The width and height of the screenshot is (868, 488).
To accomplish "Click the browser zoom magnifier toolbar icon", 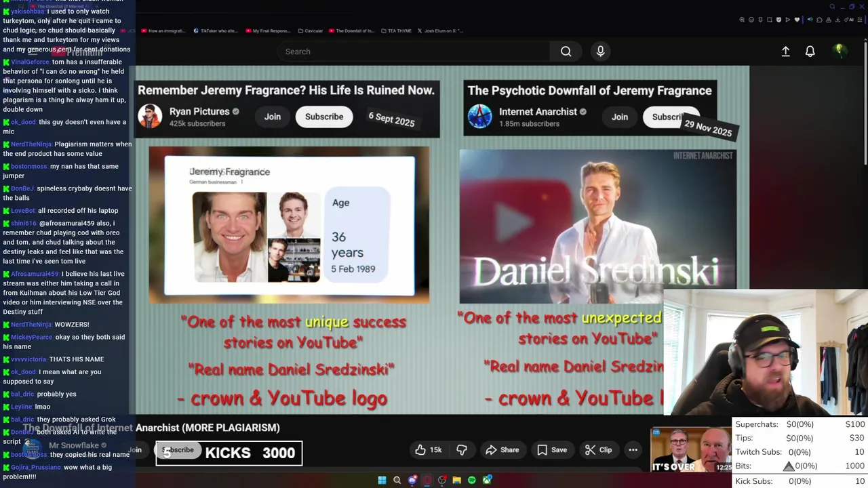I will [742, 20].
